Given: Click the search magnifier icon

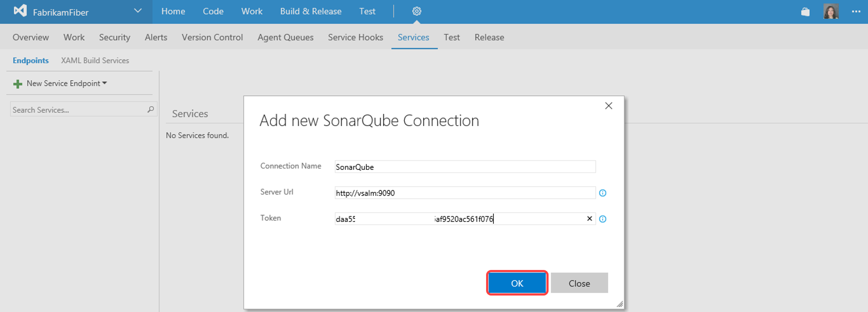Looking at the screenshot, I should (151, 110).
